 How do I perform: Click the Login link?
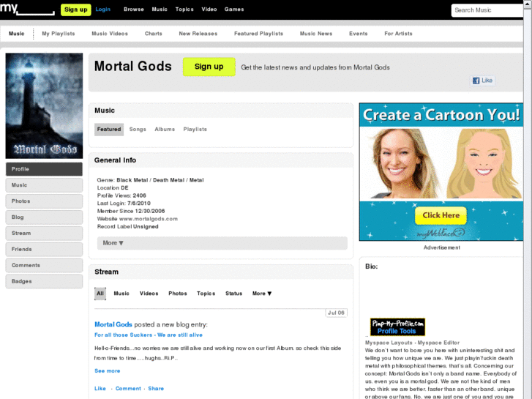coord(102,10)
